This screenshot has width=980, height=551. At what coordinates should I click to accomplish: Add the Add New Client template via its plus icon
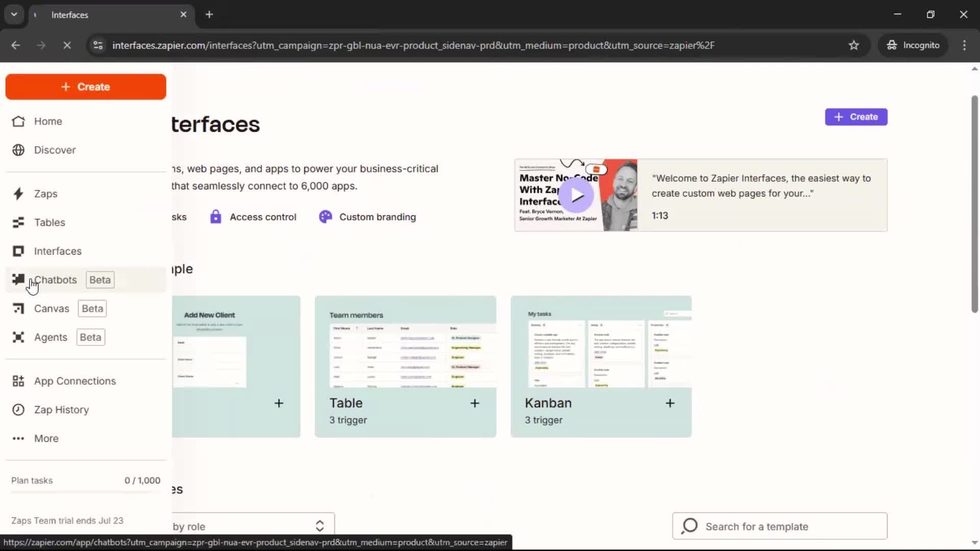point(279,403)
